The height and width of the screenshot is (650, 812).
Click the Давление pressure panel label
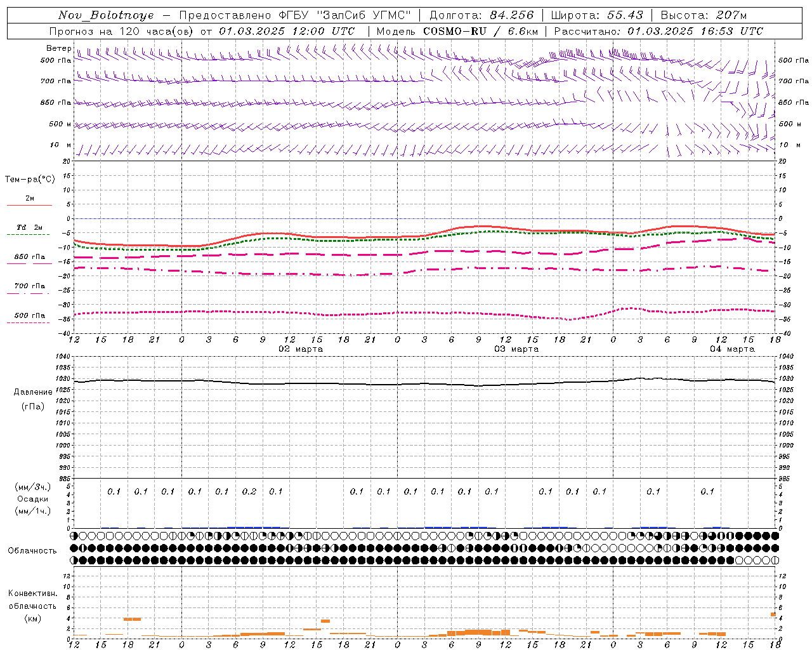tap(33, 392)
